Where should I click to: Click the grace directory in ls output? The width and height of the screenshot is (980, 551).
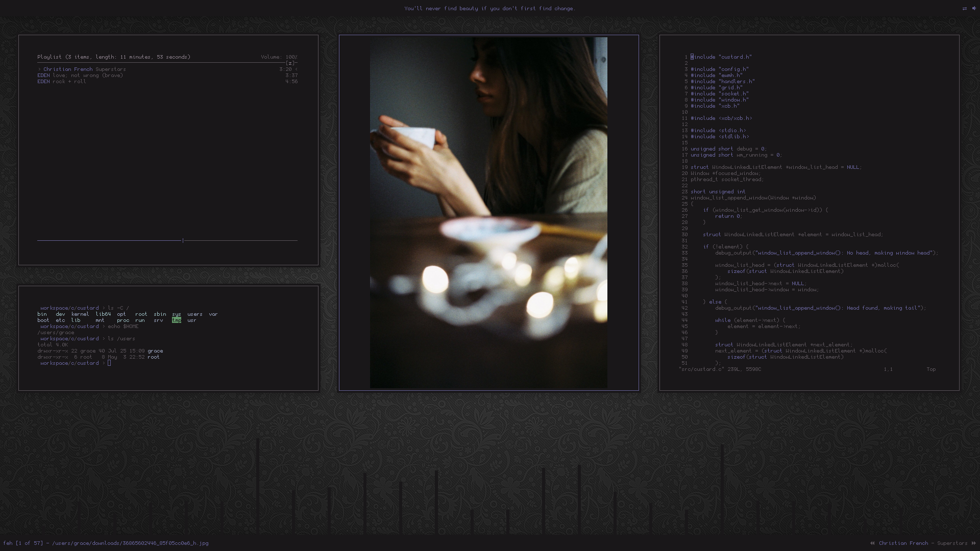155,351
